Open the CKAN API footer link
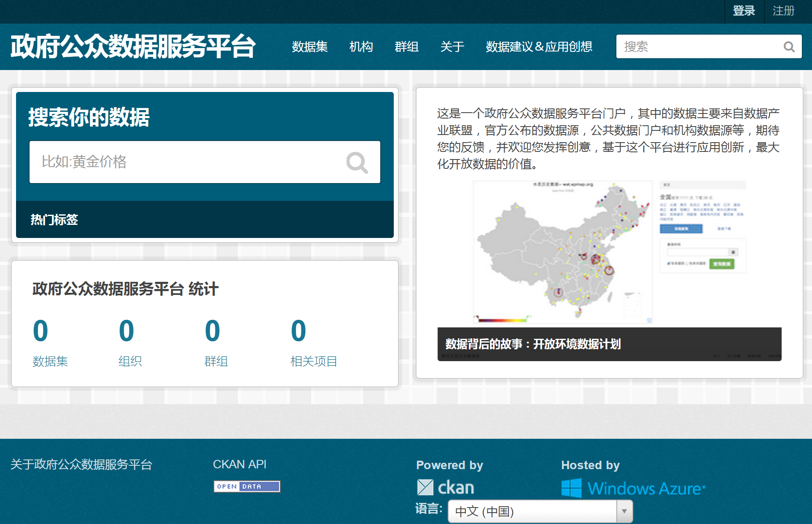This screenshot has width=812, height=524. [x=239, y=464]
